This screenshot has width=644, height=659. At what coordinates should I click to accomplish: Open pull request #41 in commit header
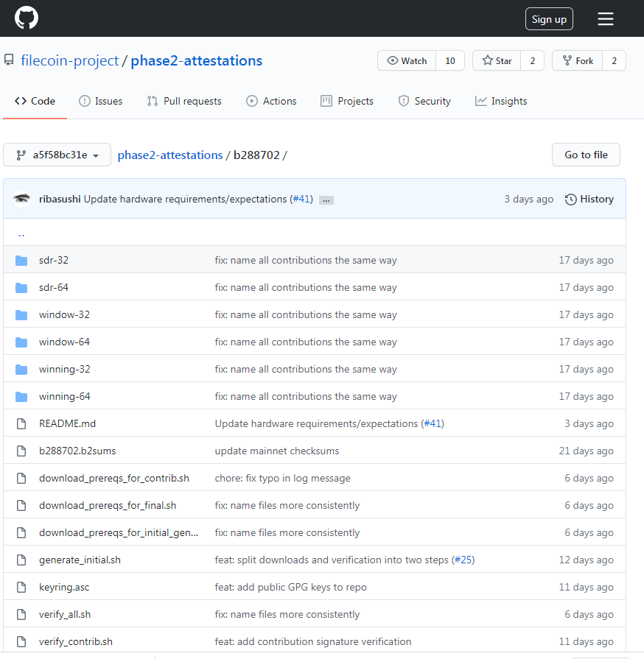click(x=301, y=200)
